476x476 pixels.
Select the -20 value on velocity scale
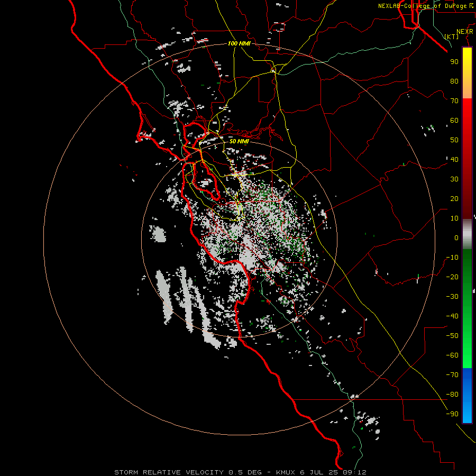tap(452, 277)
